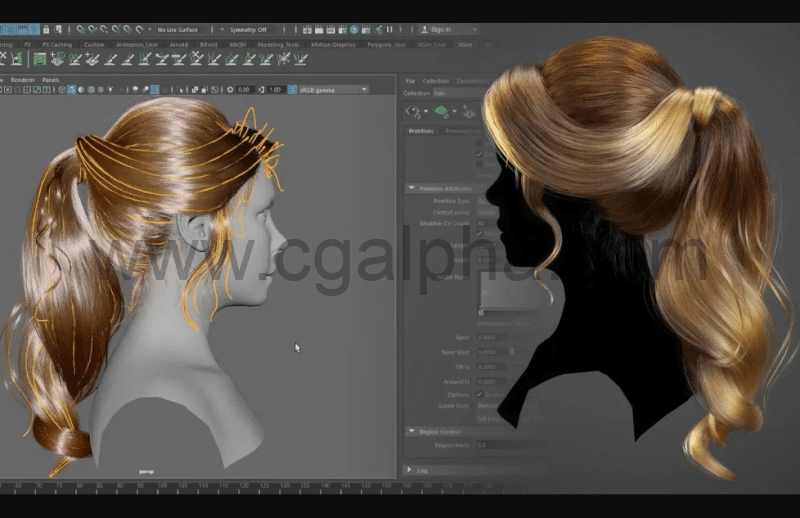The height and width of the screenshot is (518, 800).
Task: Click the XGen eye preview icon
Action: click(x=413, y=111)
